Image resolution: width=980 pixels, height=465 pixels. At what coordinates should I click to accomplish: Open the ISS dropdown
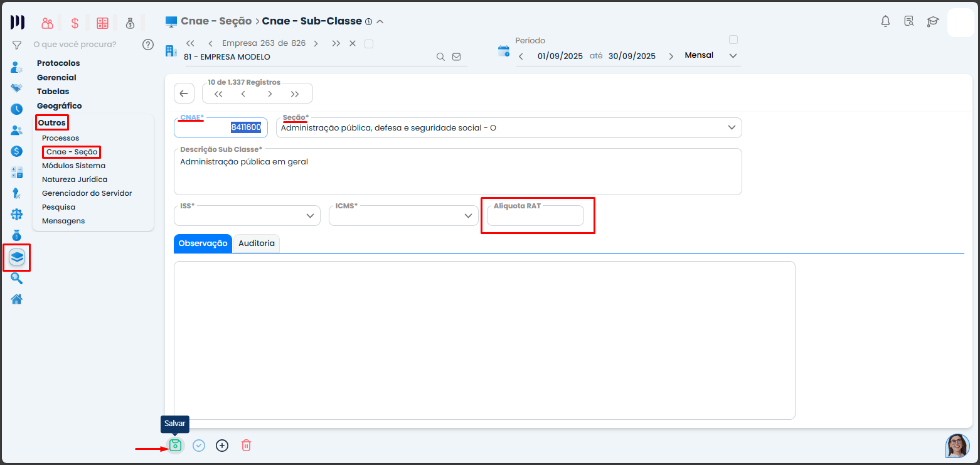coord(247,215)
